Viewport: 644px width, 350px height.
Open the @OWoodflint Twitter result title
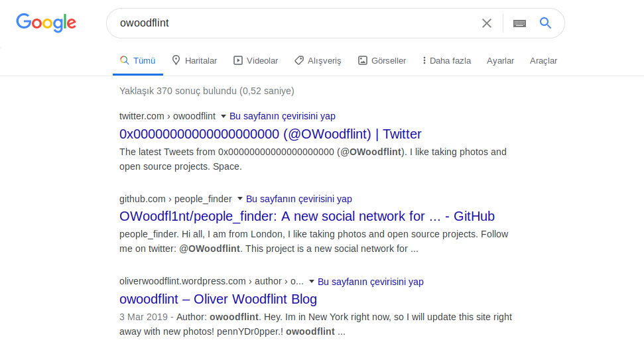click(270, 134)
